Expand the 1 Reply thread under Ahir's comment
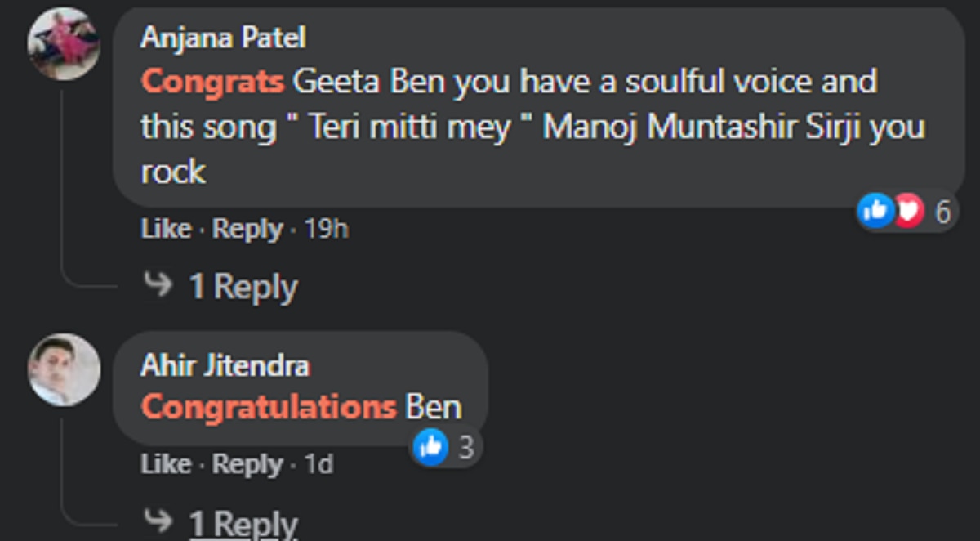This screenshot has height=541, width=980. coord(243,523)
